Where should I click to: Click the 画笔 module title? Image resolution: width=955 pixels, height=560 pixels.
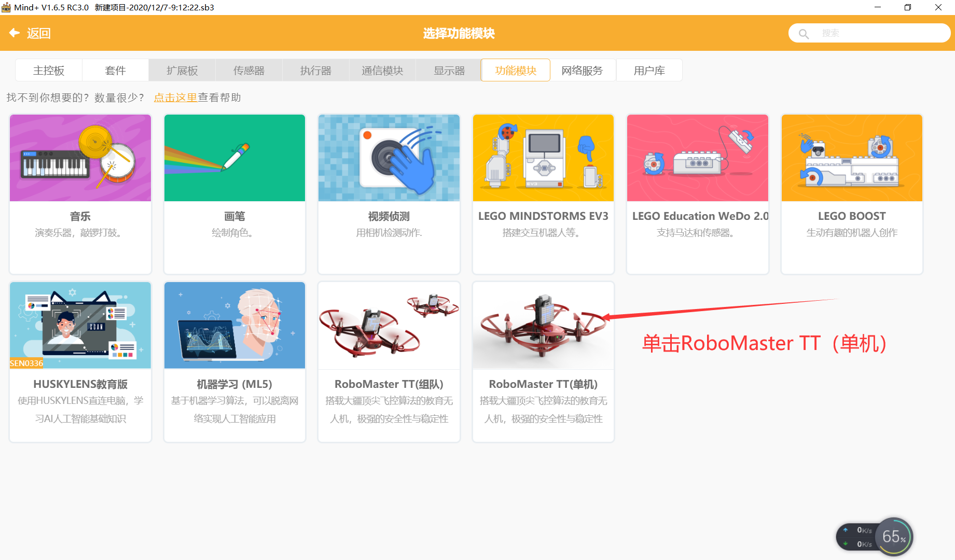(234, 216)
